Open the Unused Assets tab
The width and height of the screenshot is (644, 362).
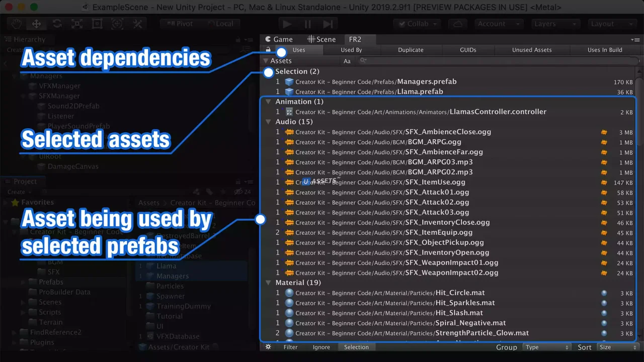(x=532, y=50)
